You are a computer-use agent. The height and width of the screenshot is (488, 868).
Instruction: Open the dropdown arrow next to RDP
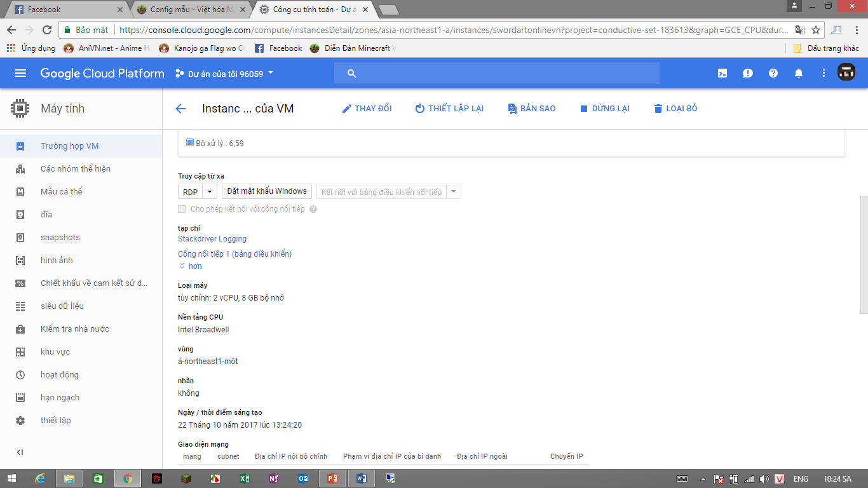[210, 192]
